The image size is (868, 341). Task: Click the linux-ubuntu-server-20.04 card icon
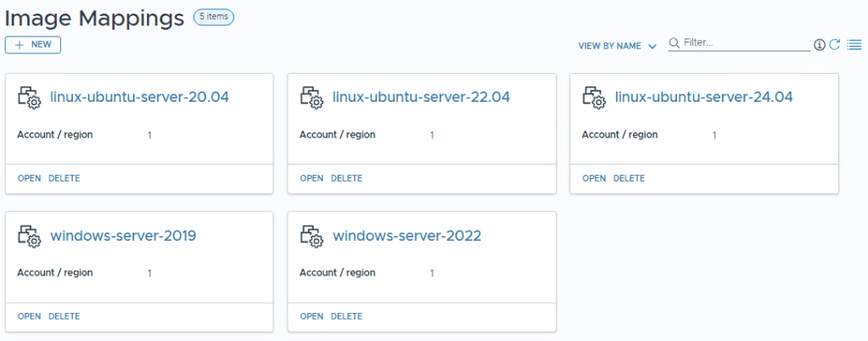click(x=30, y=98)
